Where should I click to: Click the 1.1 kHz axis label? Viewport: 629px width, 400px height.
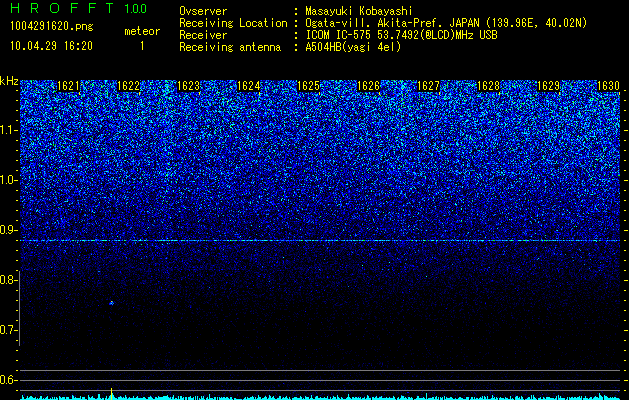pyautogui.click(x=7, y=130)
